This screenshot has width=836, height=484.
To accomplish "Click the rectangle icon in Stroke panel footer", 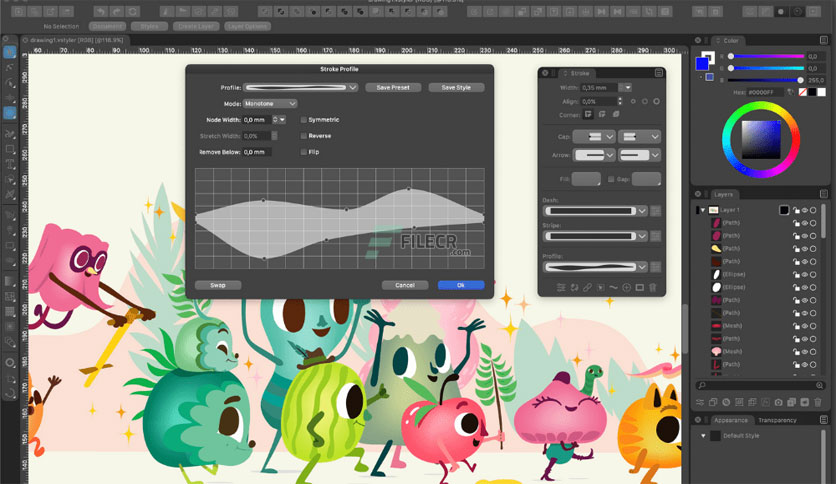I will click(x=639, y=288).
